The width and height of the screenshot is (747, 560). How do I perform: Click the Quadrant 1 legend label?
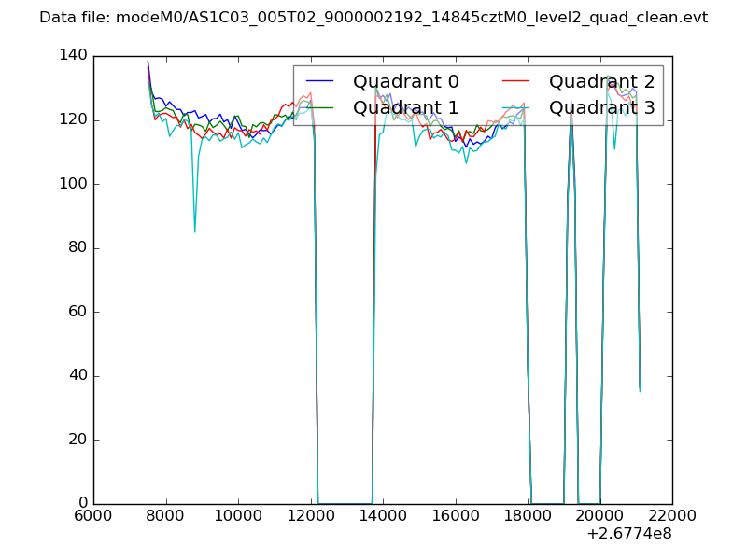405,107
